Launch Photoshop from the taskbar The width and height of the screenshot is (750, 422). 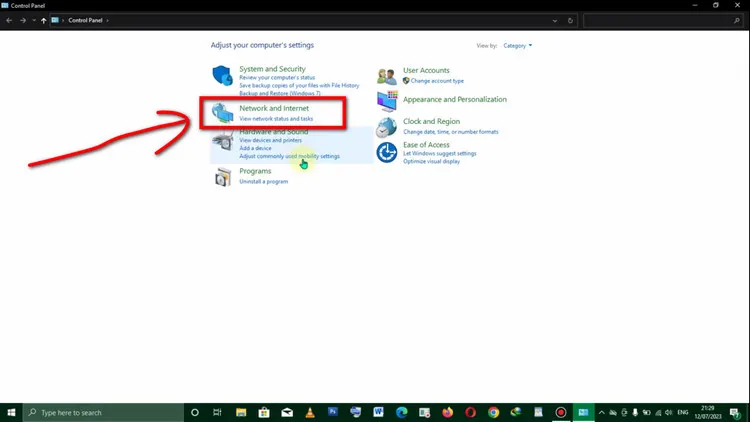[333, 412]
